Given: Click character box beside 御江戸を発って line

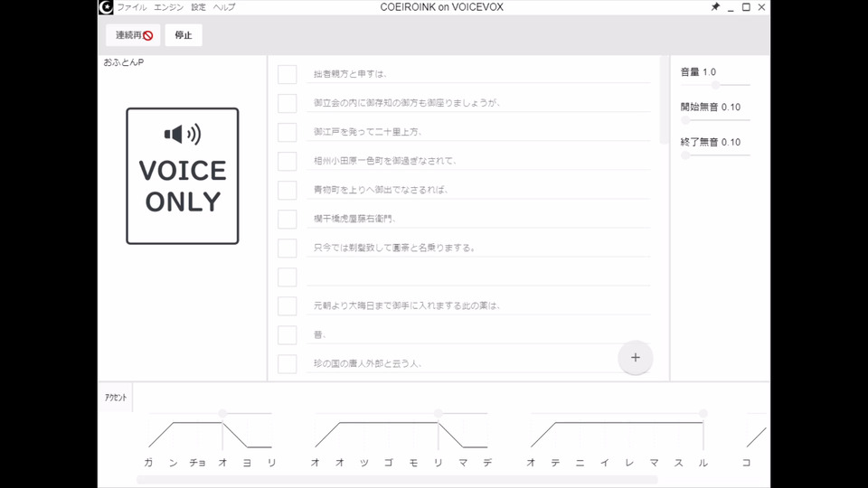Looking at the screenshot, I should pyautogui.click(x=288, y=132).
